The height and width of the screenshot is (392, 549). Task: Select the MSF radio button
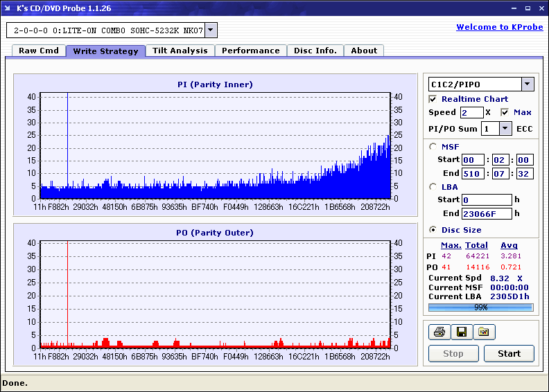(x=433, y=147)
